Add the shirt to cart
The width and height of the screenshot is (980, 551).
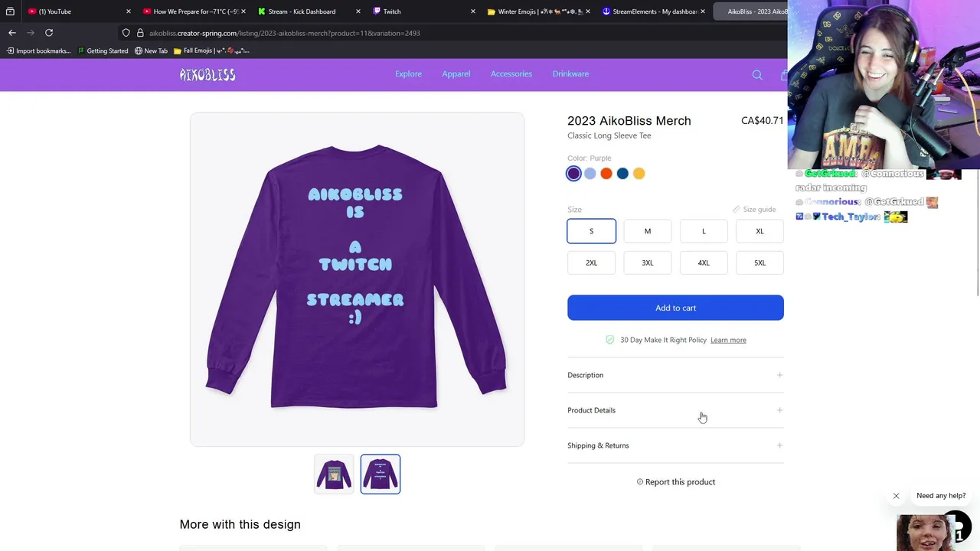[675, 308]
